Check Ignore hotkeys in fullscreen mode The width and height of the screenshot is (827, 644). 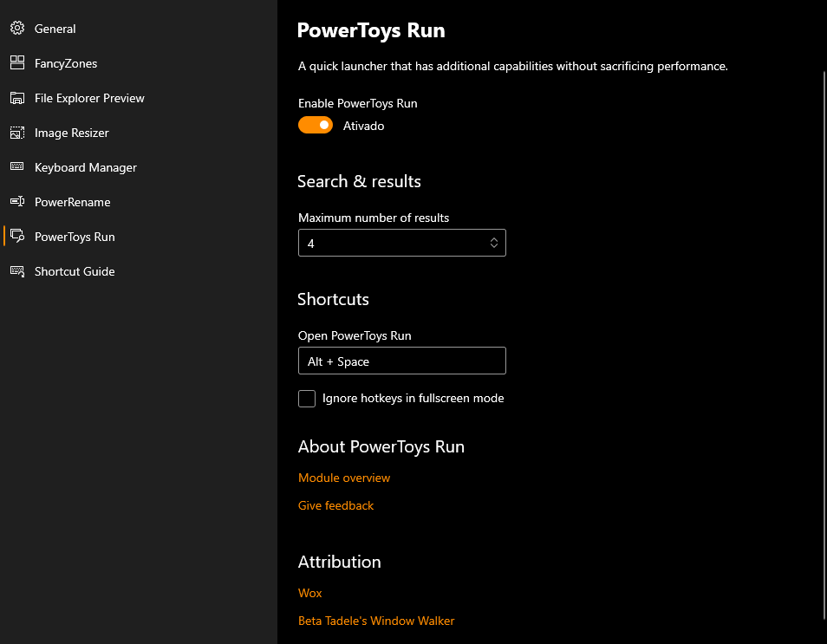click(x=306, y=398)
